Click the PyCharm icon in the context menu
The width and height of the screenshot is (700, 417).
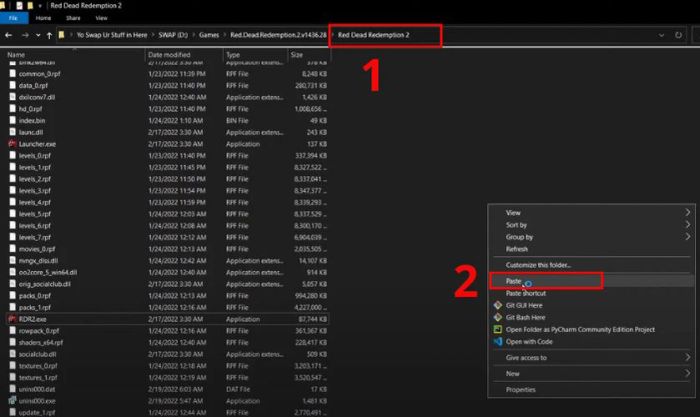[x=498, y=329]
